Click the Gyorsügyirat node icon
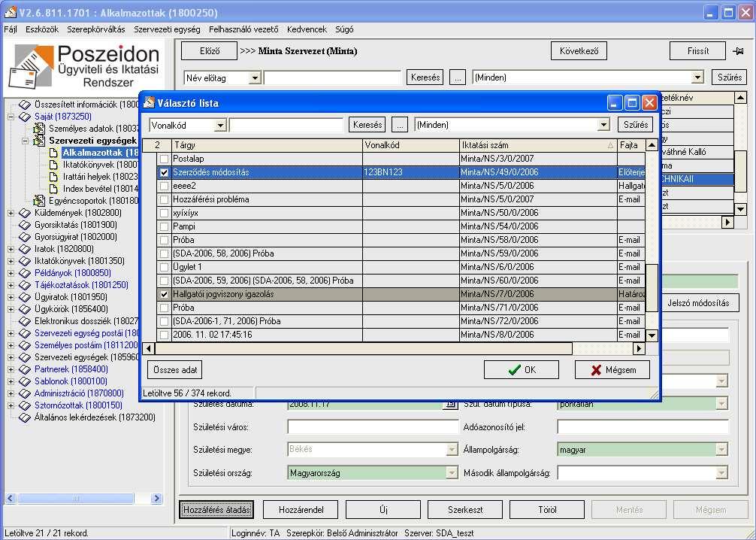 (x=25, y=237)
